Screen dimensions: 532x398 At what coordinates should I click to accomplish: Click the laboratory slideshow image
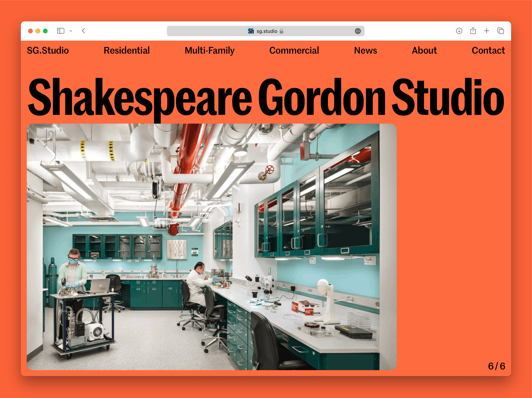[x=211, y=247]
